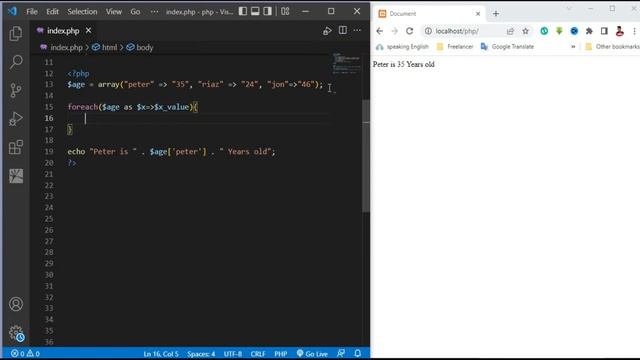This screenshot has width=640, height=360.
Task: Open errors and warnings in status bar
Action: [25, 353]
